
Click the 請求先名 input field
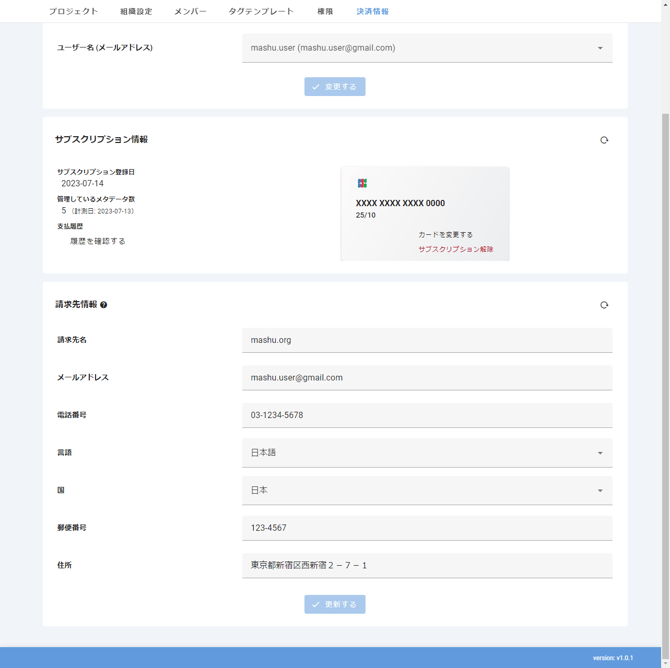(x=427, y=340)
